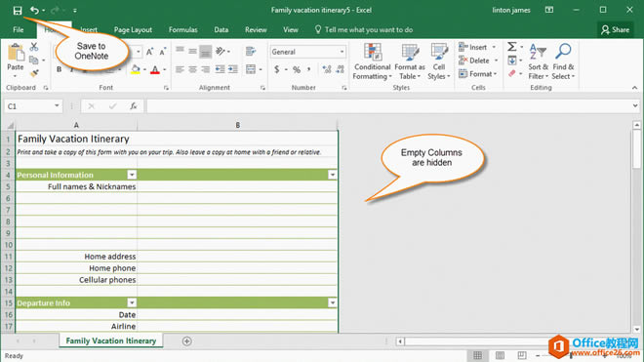The height and width of the screenshot is (362, 644).
Task: Apply comma style
Action: tap(309, 69)
